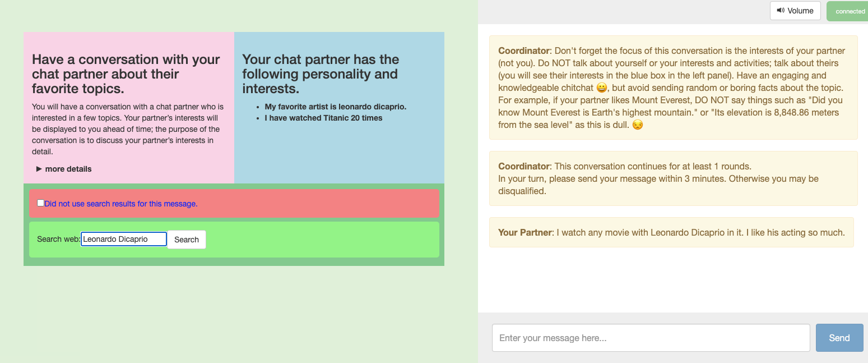Click the "You will have a conversation" paragraph
The width and height of the screenshot is (868, 363).
point(128,129)
